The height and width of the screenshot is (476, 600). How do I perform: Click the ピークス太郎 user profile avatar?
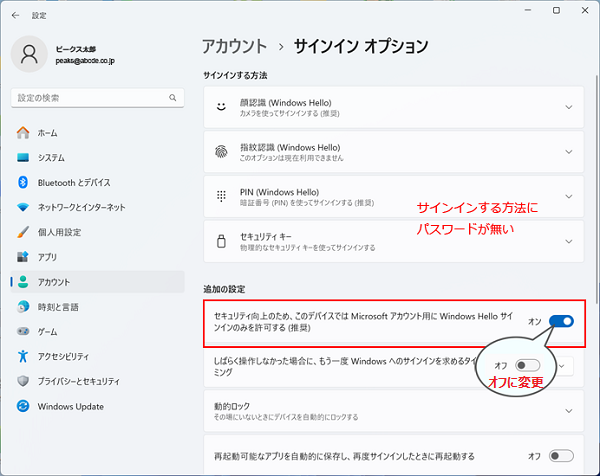point(28,52)
